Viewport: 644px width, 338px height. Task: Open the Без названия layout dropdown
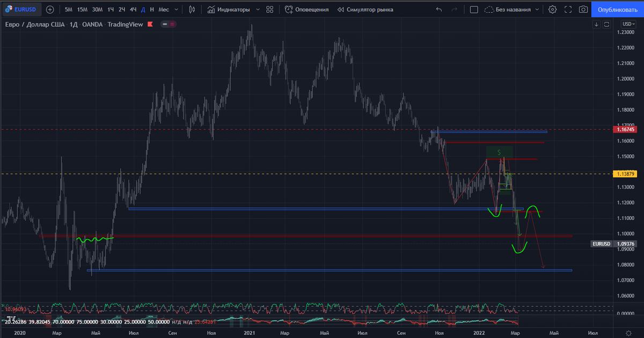513,9
